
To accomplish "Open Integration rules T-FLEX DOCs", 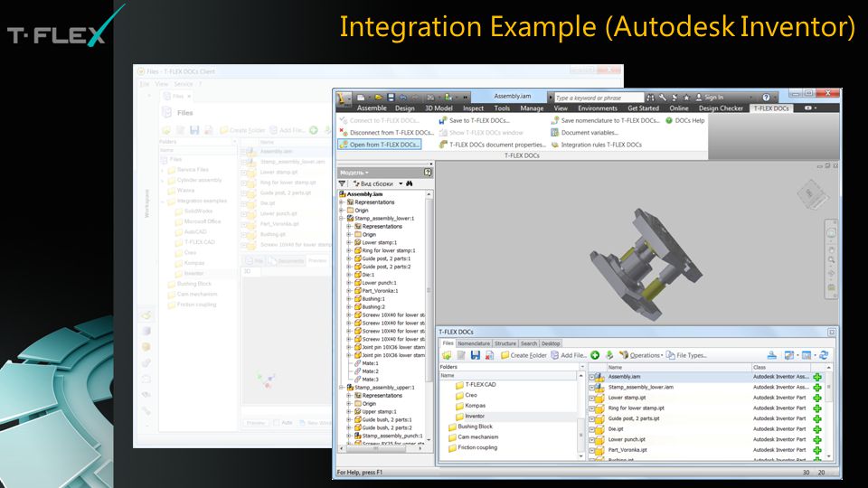I will coord(596,145).
